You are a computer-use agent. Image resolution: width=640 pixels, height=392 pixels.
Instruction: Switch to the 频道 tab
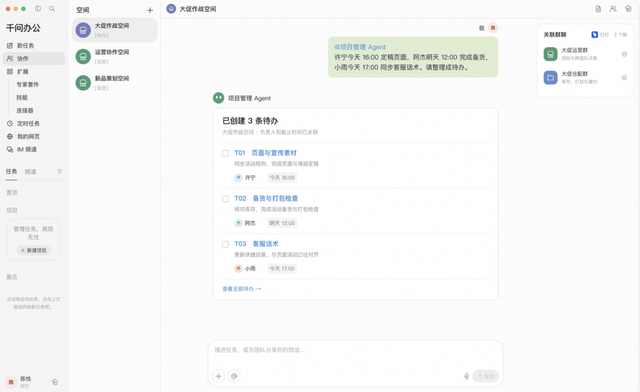pos(31,172)
